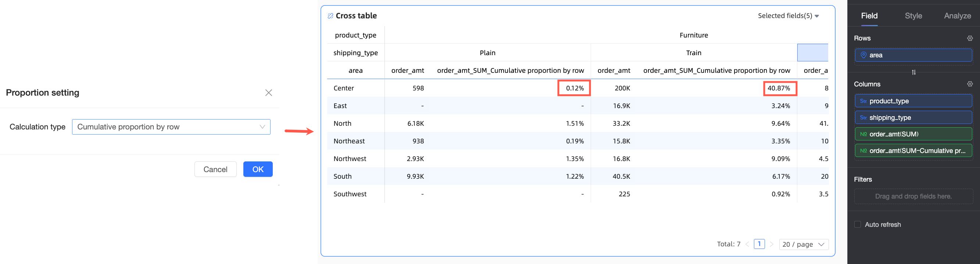Select the cumulative proportion field in Columns
980x264 pixels.
coord(913,151)
